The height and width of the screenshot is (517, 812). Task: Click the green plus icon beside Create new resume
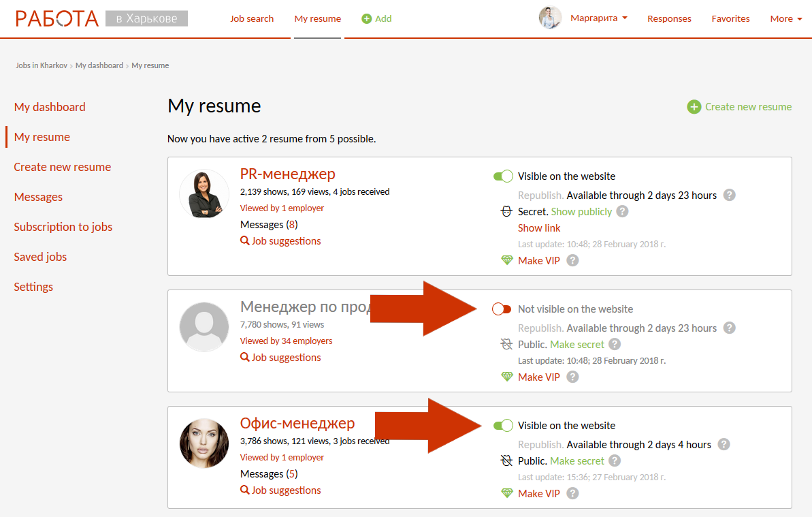[694, 107]
